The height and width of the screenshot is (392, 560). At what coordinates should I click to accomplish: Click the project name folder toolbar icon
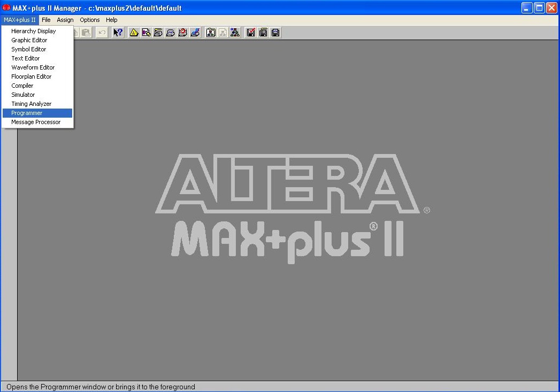tap(211, 33)
